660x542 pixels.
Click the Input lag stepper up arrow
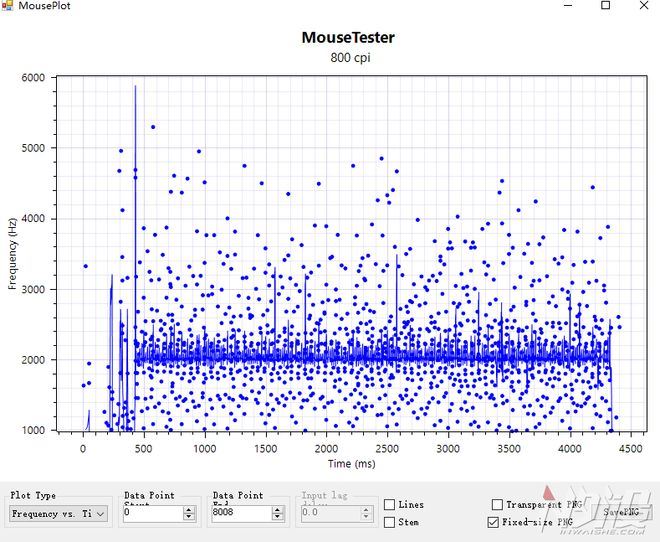pos(366,510)
